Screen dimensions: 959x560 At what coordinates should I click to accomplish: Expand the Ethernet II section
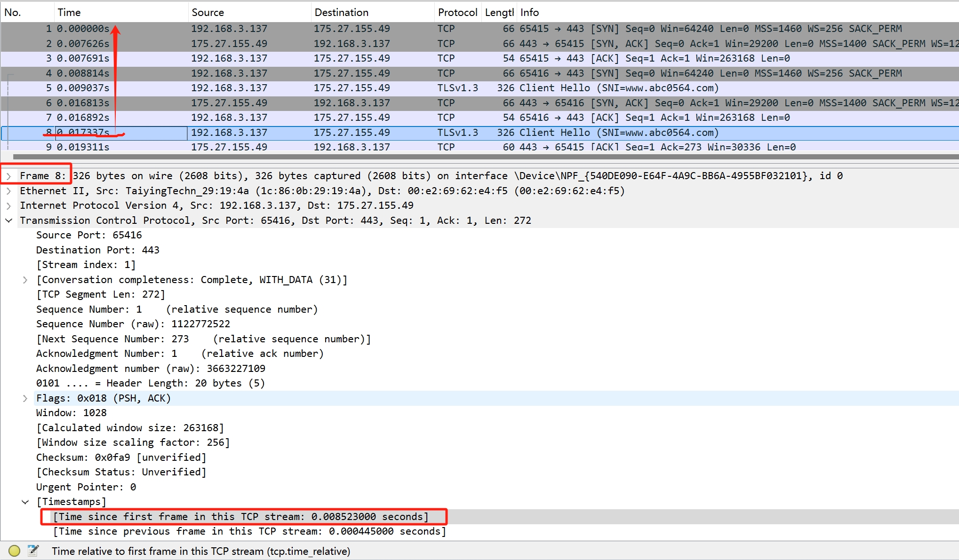tap(8, 191)
